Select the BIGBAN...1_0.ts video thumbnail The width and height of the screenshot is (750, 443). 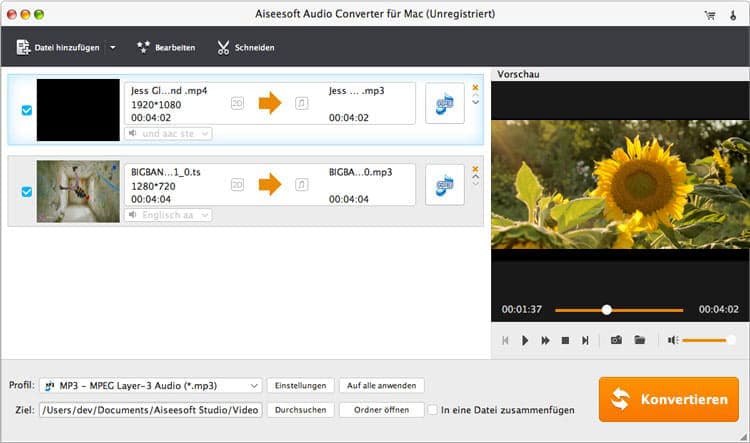(78, 191)
